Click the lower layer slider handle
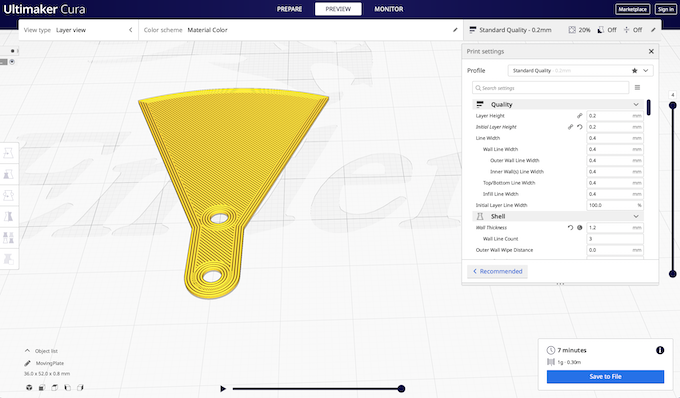 pos(673,274)
